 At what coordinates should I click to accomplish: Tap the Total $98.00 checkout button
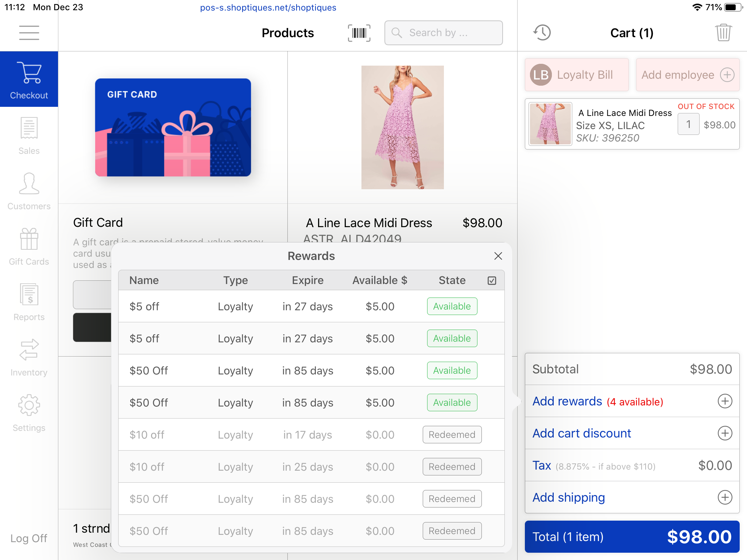632,537
